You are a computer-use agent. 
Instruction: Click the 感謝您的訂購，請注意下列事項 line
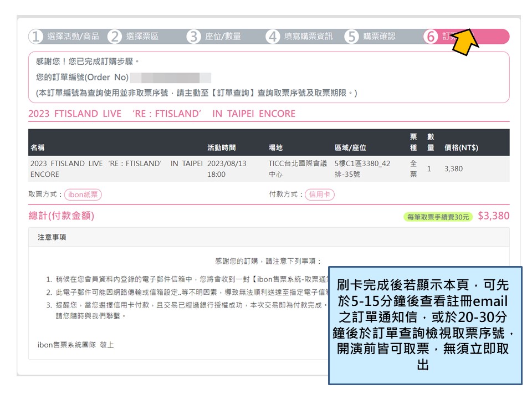click(x=268, y=261)
